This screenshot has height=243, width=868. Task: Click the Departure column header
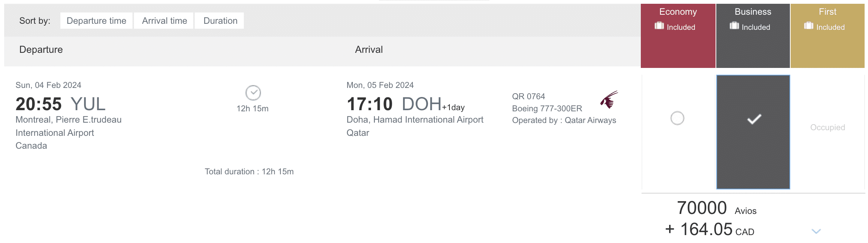(41, 50)
